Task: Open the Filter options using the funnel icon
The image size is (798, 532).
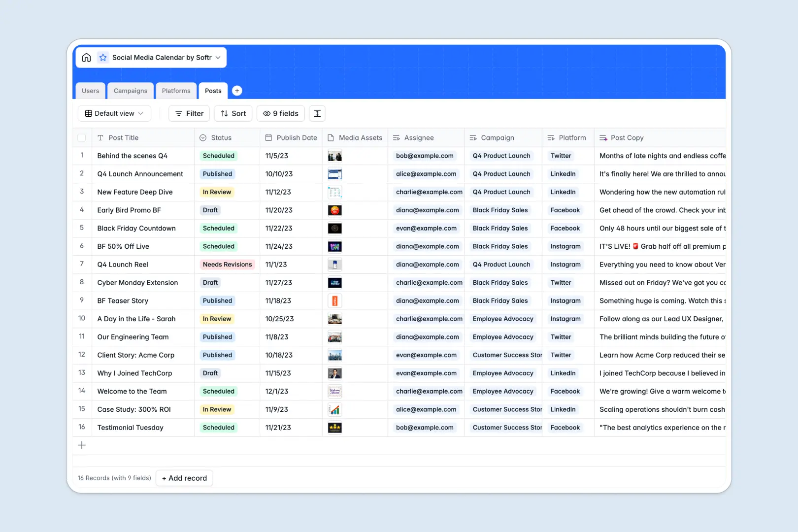Action: (179, 113)
